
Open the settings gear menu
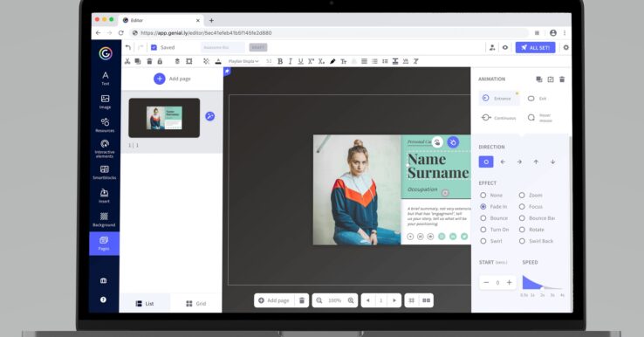566,48
